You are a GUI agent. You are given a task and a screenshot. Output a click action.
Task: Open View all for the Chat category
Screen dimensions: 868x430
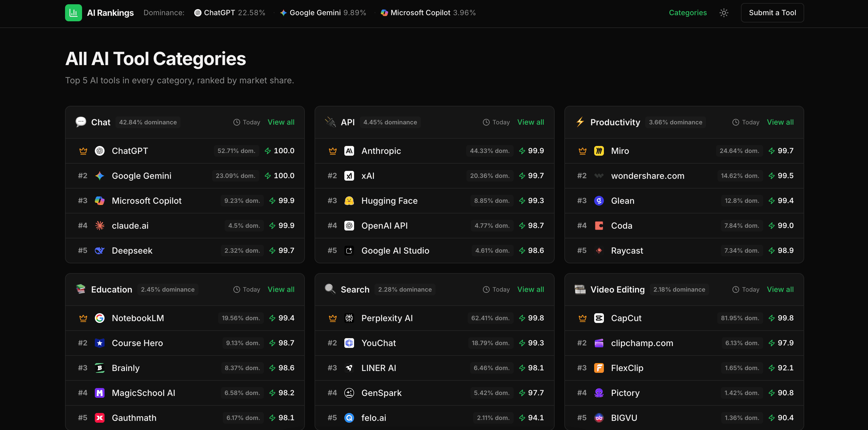pos(281,122)
